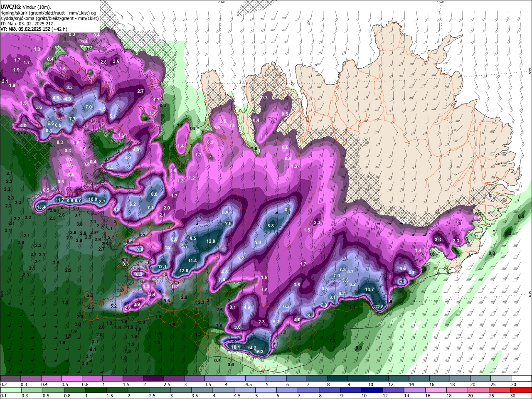Screen dimensions: 532x399
Task: Click the '(+42 h)' forecast offset text
Action: click(59, 29)
